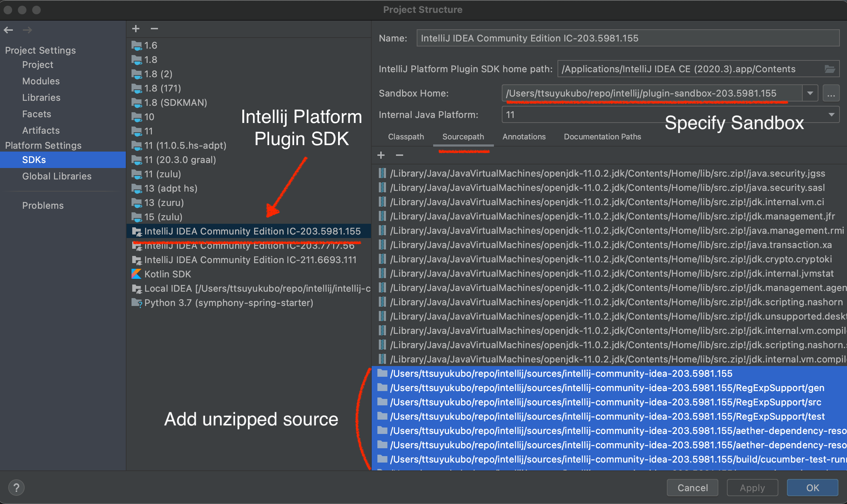
Task: Click the folder browse icon next to SDK home path
Action: point(830,69)
